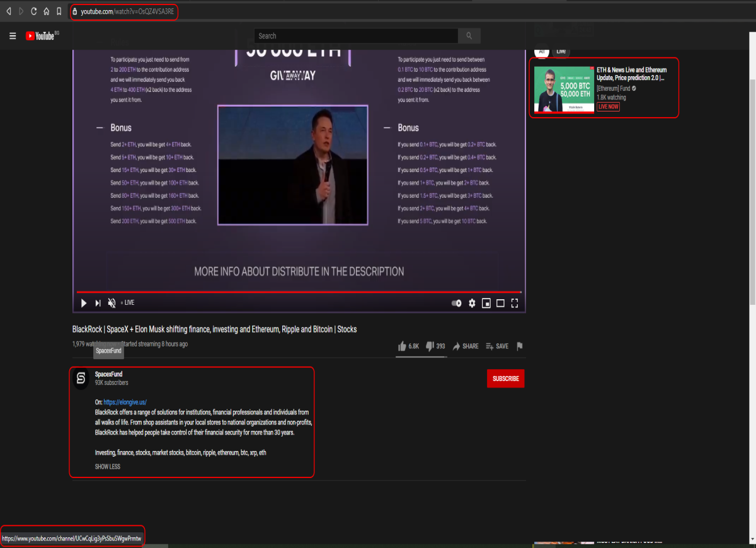Bookmark the page with the bookmark icon
Viewport: 756px width, 548px height.
59,11
